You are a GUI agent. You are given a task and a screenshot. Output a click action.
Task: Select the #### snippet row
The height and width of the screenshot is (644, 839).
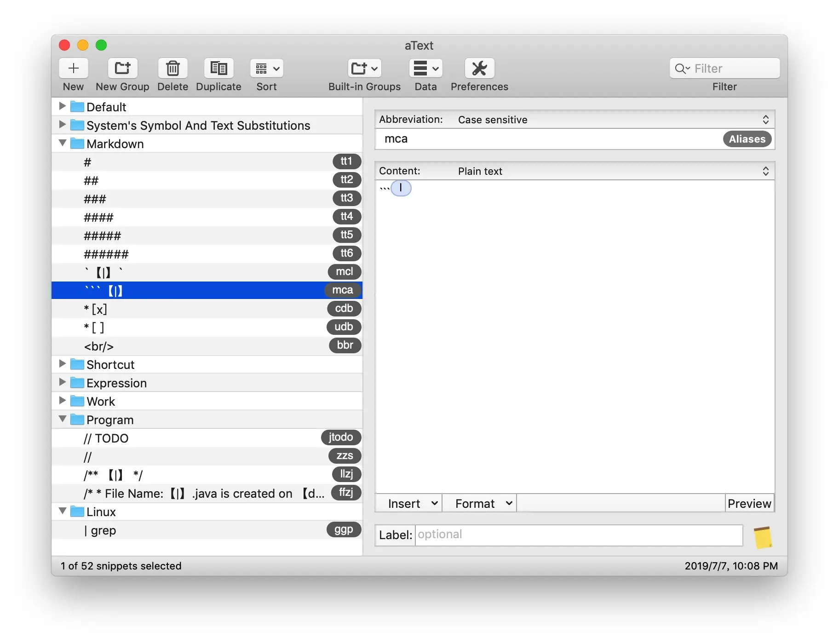pyautogui.click(x=207, y=217)
